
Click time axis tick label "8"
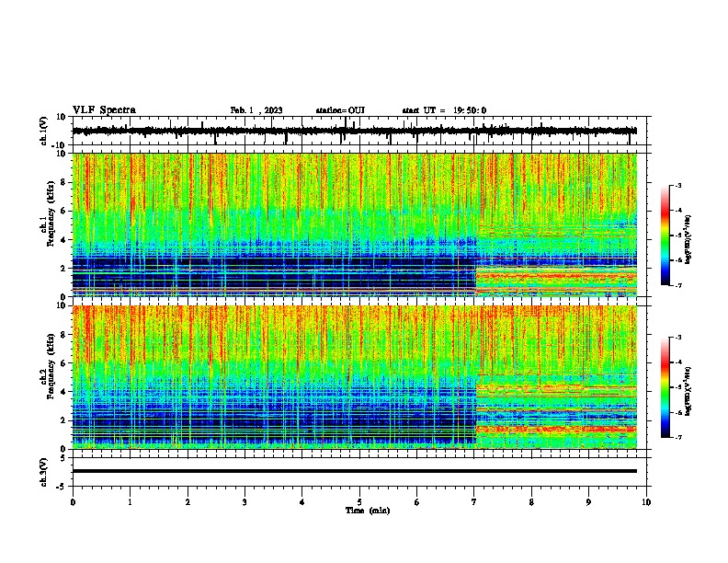(x=531, y=502)
